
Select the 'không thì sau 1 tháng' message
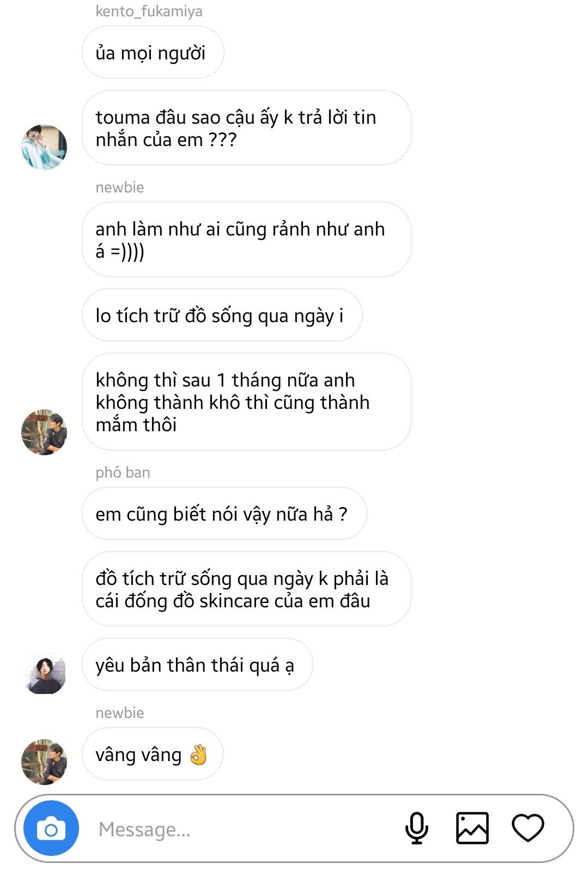click(246, 402)
